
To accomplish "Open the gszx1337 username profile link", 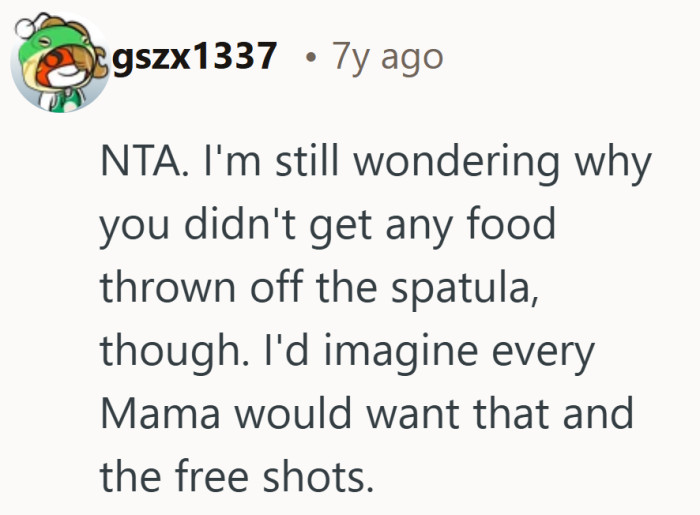I will pos(194,57).
